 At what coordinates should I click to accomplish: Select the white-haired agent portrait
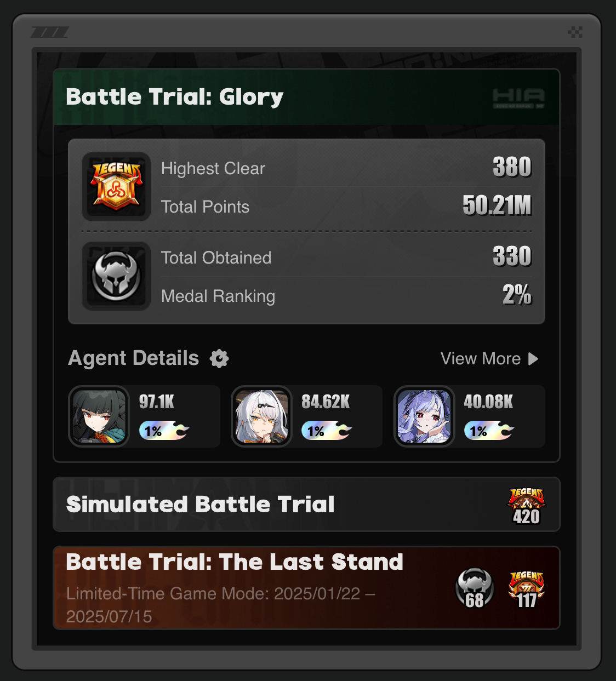coord(261,416)
